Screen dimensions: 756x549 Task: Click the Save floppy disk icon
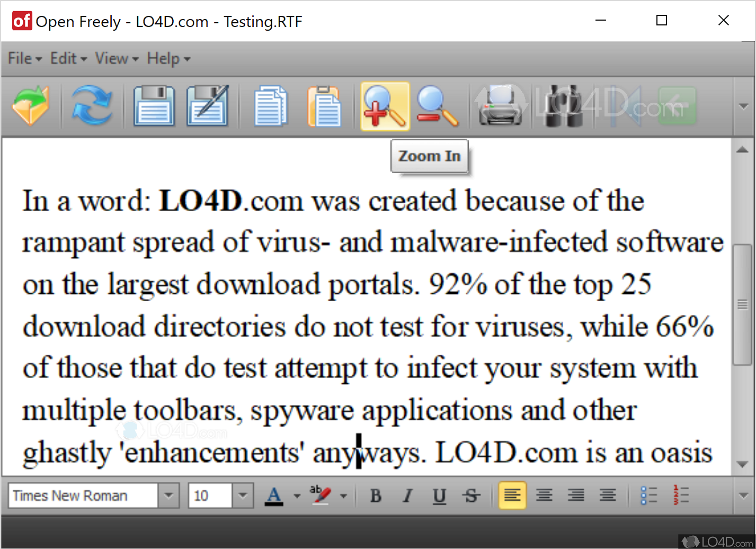(x=154, y=105)
